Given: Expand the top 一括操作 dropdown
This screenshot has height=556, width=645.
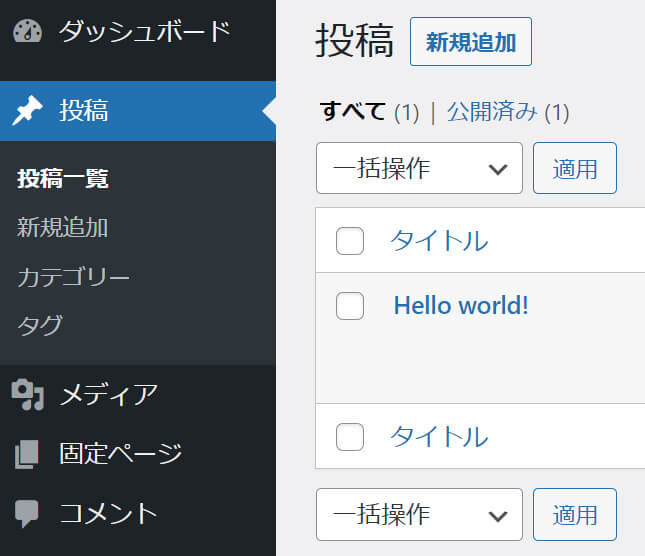Looking at the screenshot, I should click(419, 168).
